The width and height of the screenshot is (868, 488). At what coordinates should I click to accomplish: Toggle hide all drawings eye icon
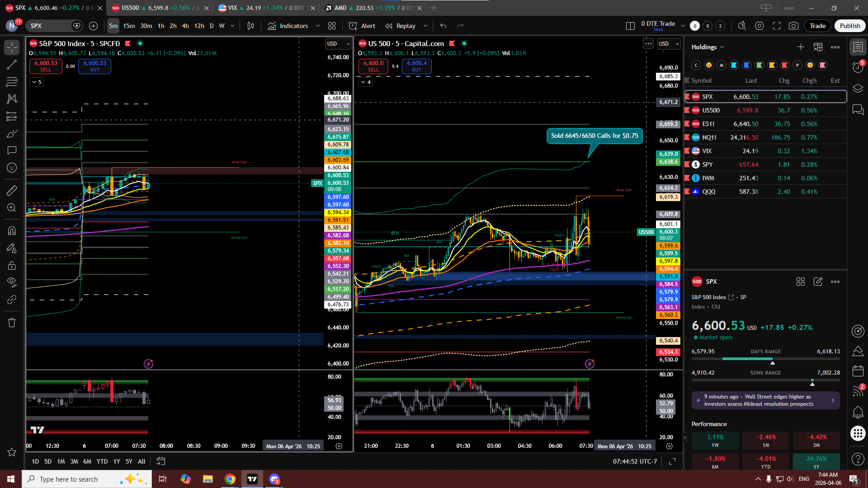[x=12, y=282]
